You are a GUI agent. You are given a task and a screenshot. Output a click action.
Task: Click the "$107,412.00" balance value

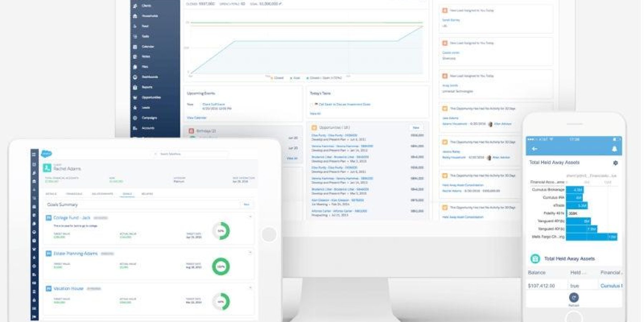541,286
